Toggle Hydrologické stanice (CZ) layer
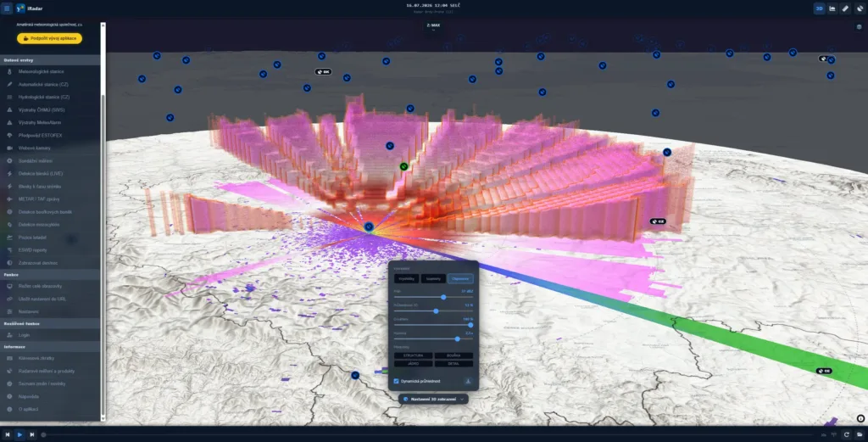 50,97
